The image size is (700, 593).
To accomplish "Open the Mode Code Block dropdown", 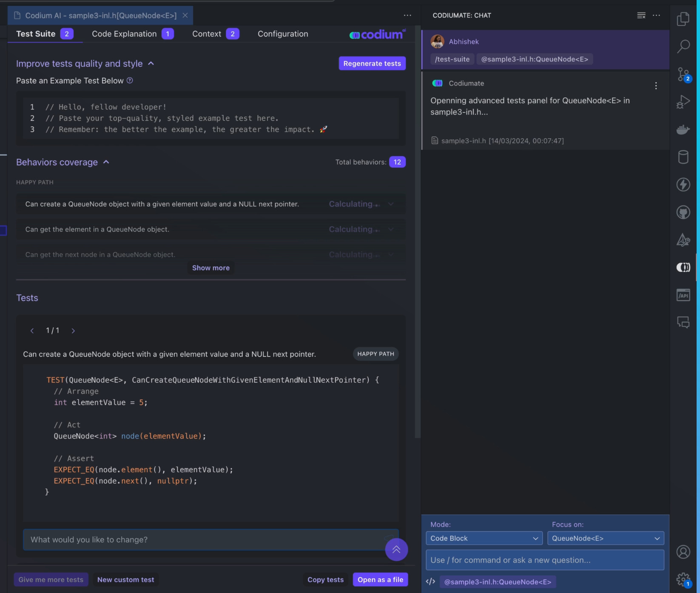I will pyautogui.click(x=484, y=538).
